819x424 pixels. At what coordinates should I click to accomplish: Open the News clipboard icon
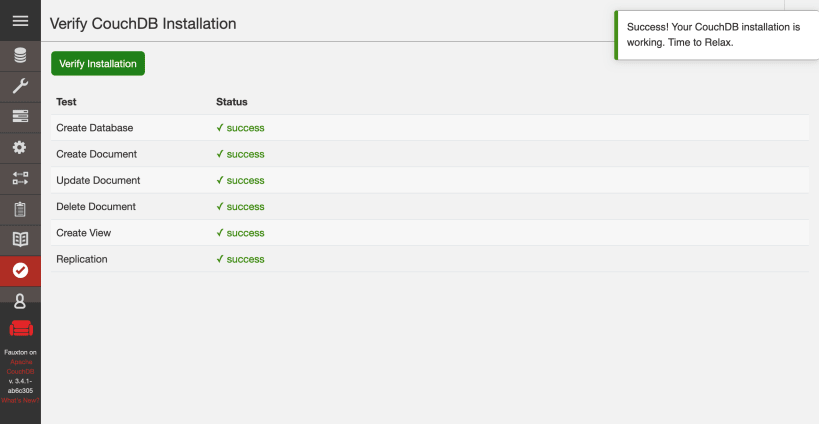pos(20,209)
